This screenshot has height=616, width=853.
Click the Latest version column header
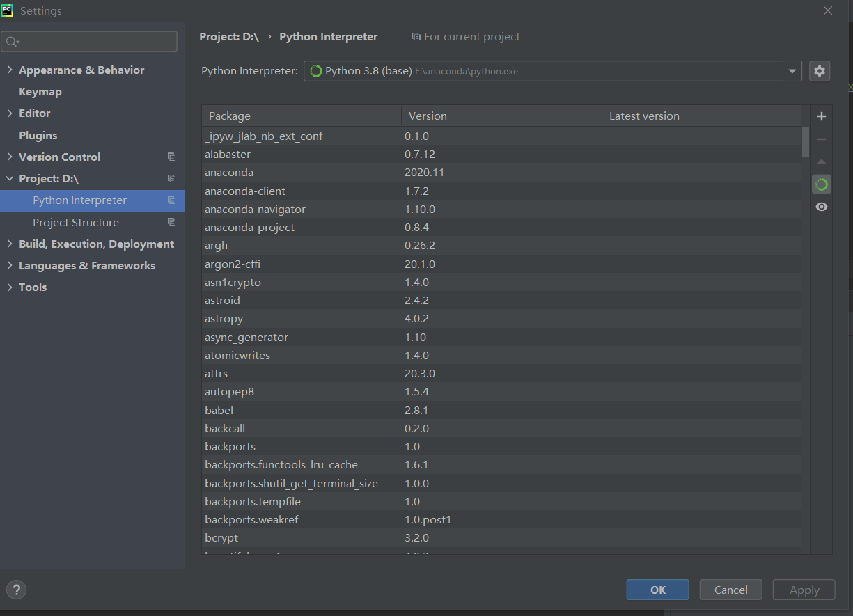[702, 116]
